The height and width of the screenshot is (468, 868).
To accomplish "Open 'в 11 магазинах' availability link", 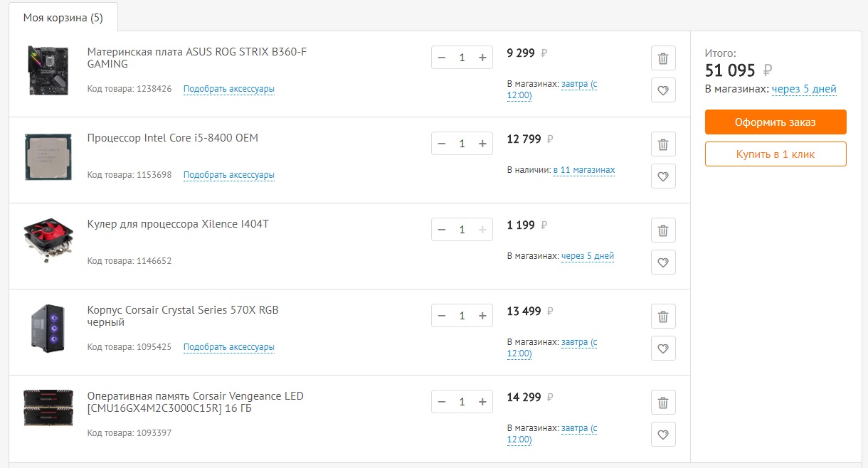I will 584,170.
